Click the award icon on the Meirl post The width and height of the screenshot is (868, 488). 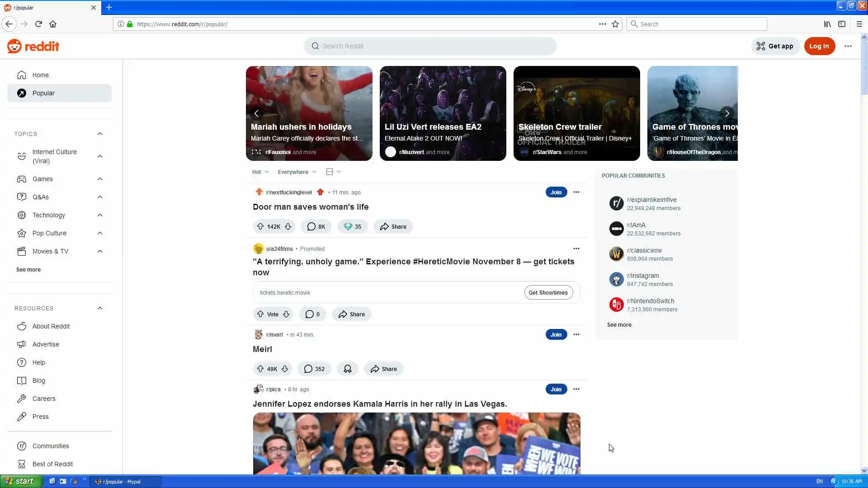point(347,369)
